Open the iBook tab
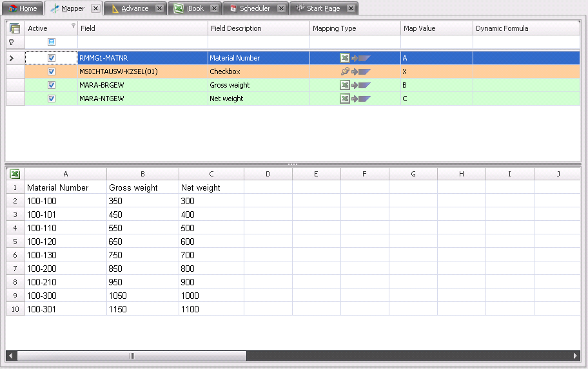Viewport: 588px width, 369px height. (x=194, y=8)
